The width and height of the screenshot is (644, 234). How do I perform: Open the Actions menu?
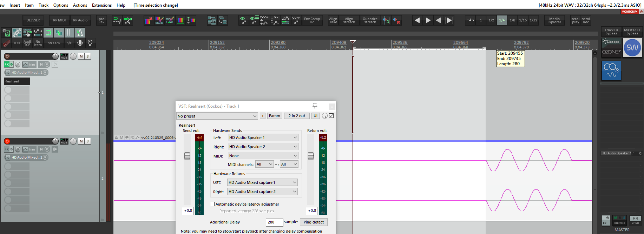tap(80, 5)
